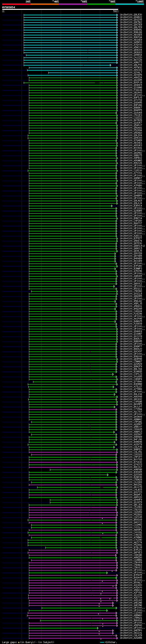Select the UniRef100_Q8LPV4 label
146x644 pixels.
[x=131, y=65]
